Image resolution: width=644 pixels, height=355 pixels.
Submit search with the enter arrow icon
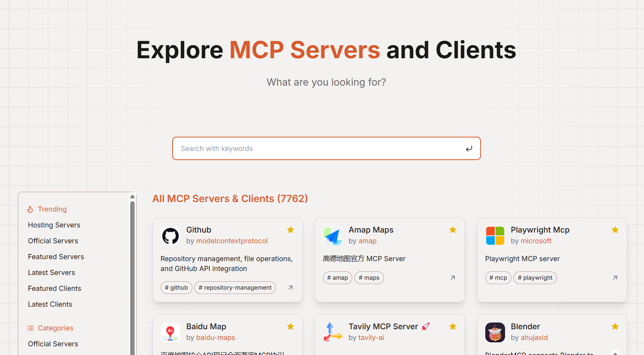(469, 149)
